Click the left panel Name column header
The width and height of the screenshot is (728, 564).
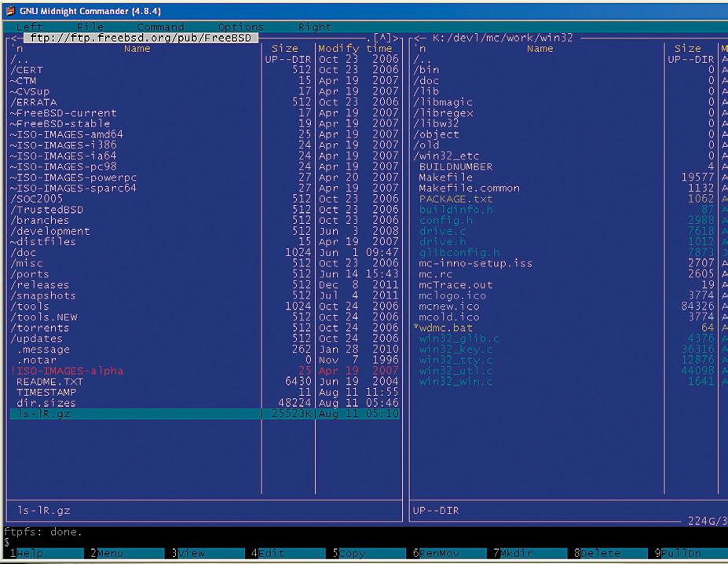137,49
